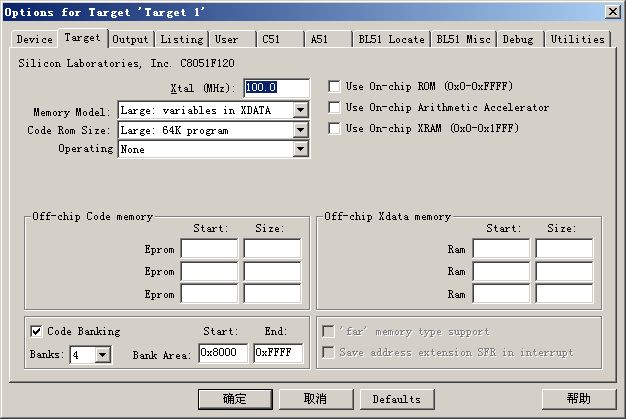Click the Bank Area Start field
Screen dimensions: 626x419
coord(222,353)
